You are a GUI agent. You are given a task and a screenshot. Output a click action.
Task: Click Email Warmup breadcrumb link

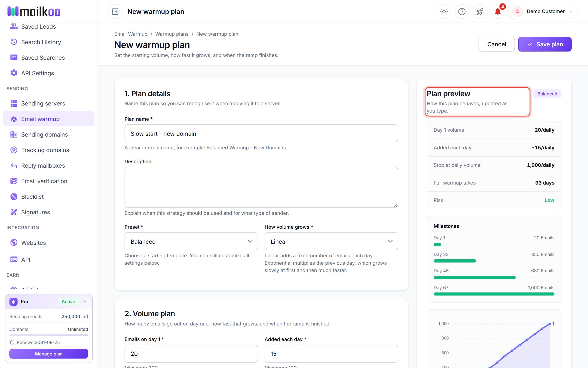[131, 34]
